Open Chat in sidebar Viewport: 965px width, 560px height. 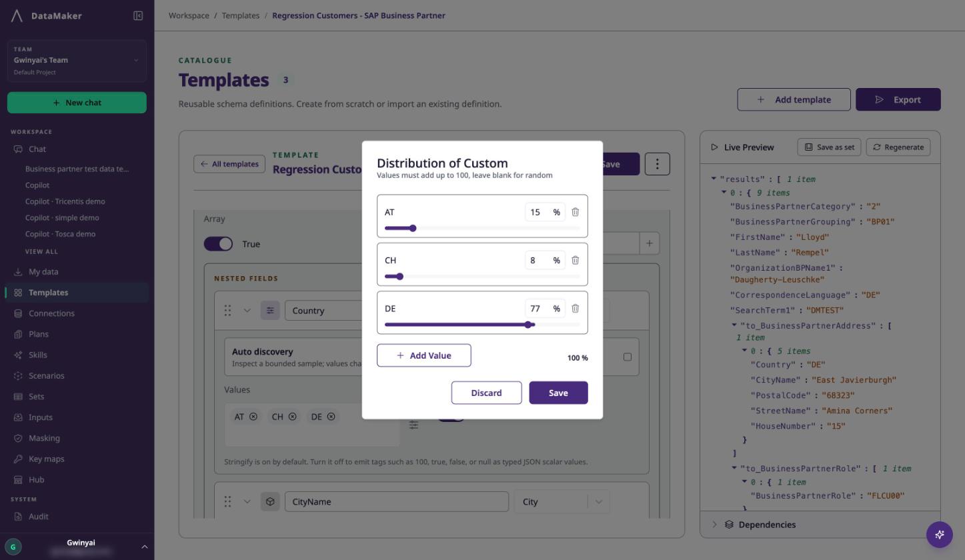click(x=77, y=149)
